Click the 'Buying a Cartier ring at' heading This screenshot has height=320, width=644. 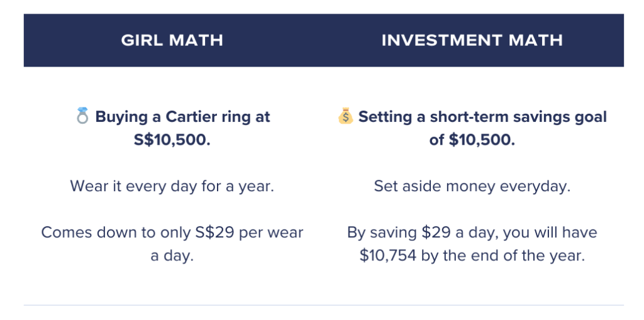click(182, 117)
